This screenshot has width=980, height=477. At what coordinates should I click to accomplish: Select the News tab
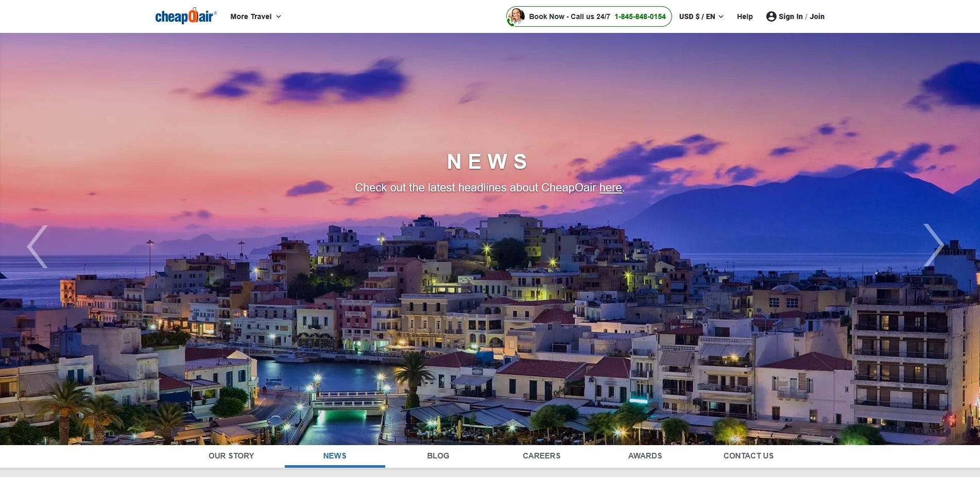click(335, 456)
